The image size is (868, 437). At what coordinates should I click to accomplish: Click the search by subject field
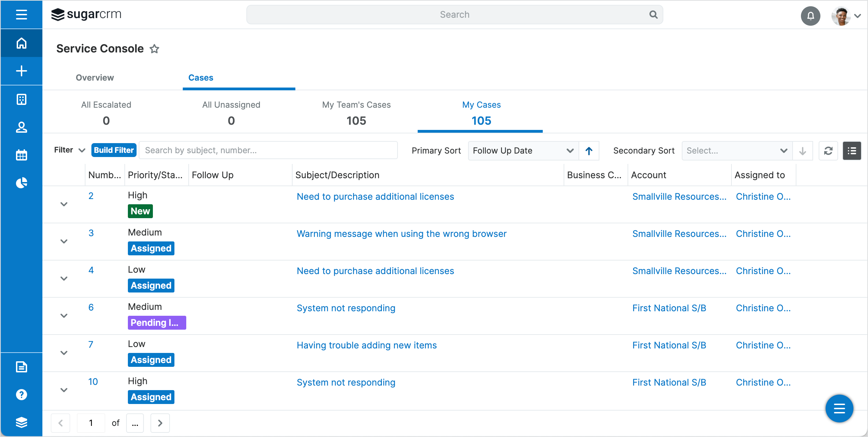click(268, 150)
